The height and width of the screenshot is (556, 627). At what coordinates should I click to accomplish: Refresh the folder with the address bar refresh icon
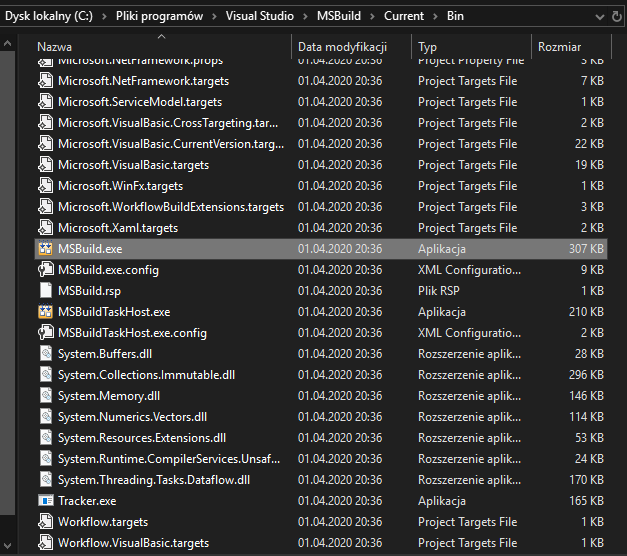tap(617, 16)
